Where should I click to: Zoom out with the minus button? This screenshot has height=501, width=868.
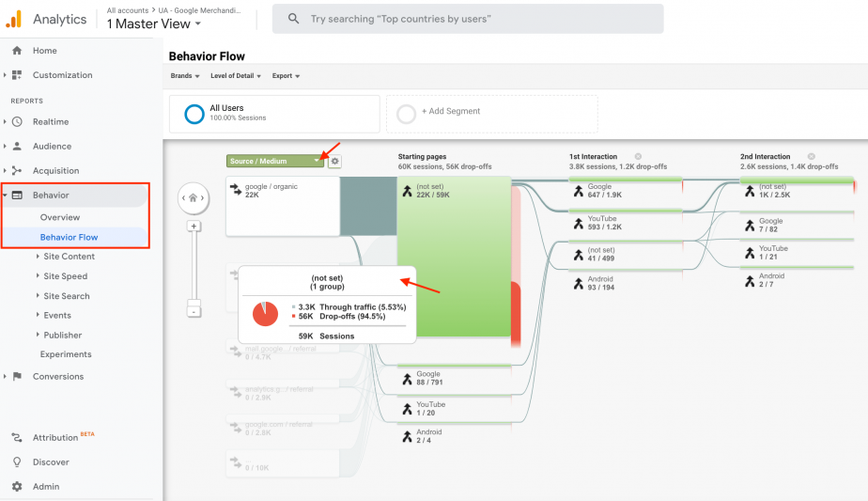coord(194,312)
